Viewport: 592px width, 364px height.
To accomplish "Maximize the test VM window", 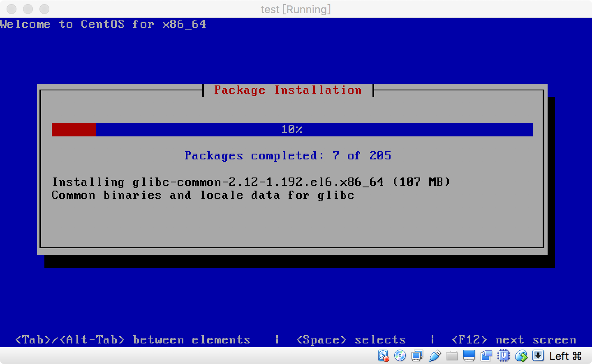I will (x=44, y=9).
